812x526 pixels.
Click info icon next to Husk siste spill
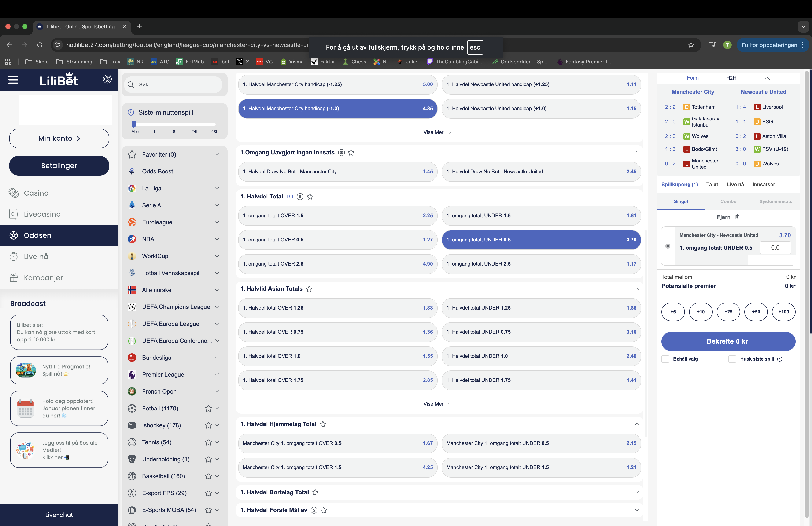[780, 359]
